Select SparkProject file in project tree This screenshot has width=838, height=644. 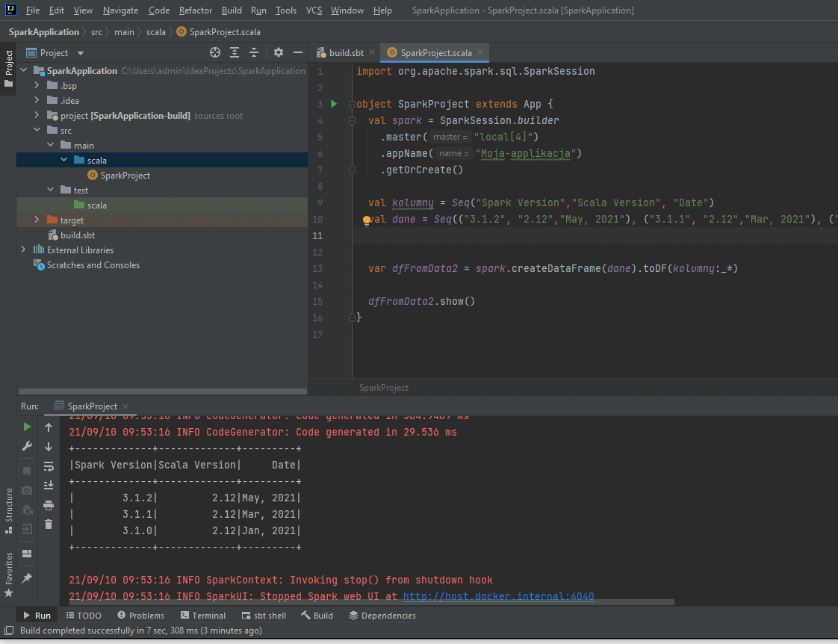tap(125, 176)
